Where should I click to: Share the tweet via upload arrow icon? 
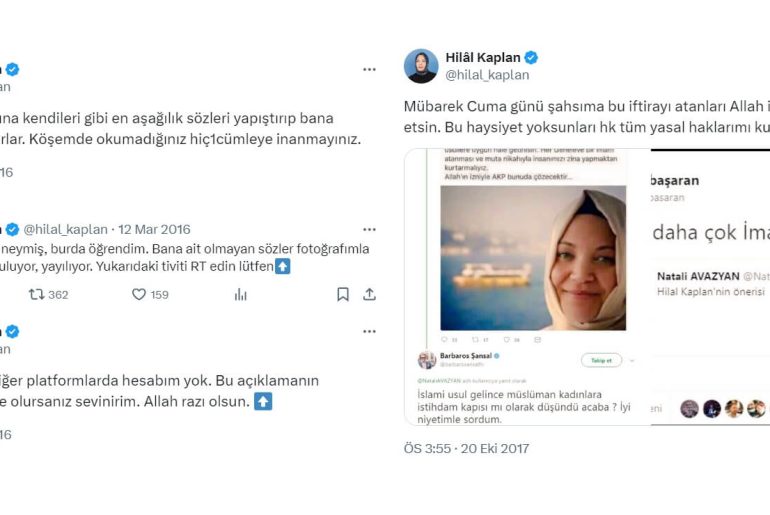click(369, 295)
